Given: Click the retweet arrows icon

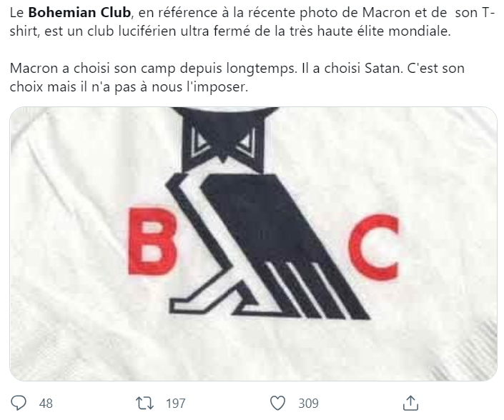Looking at the screenshot, I should pyautogui.click(x=144, y=403).
